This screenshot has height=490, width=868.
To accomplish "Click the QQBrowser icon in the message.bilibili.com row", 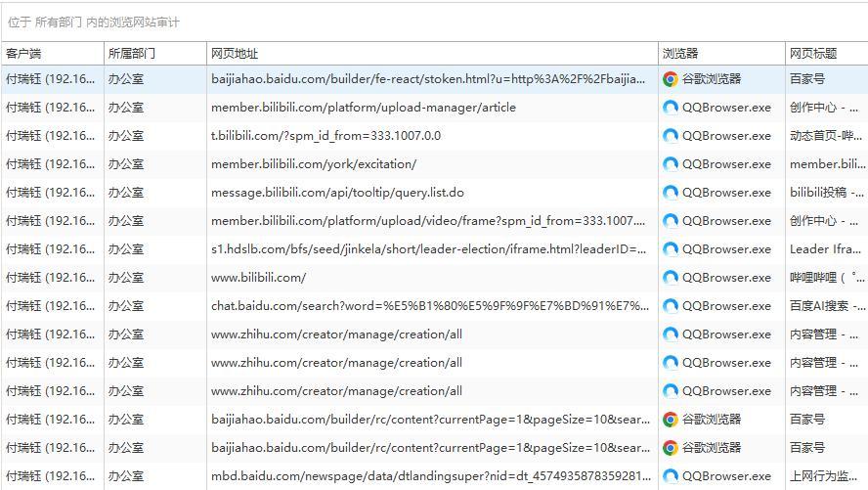I will [670, 193].
